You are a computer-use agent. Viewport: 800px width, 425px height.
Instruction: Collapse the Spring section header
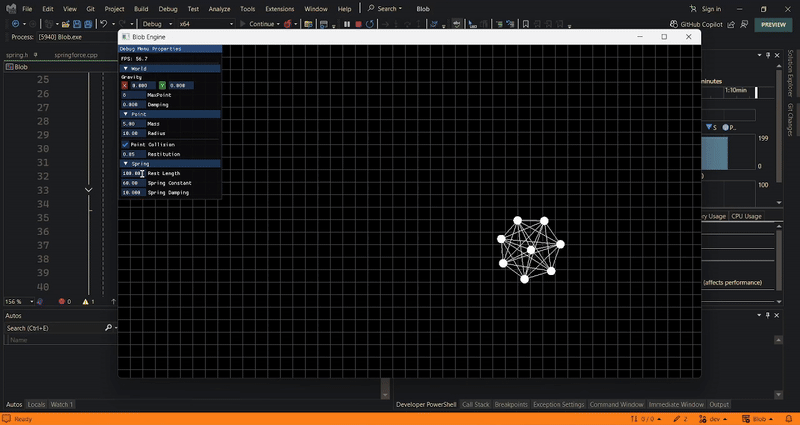coord(170,164)
